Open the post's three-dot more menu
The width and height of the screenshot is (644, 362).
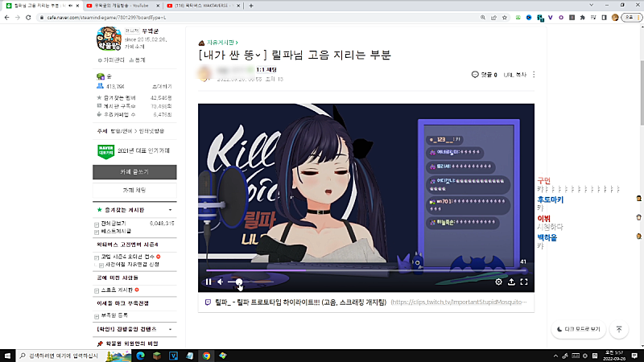534,74
